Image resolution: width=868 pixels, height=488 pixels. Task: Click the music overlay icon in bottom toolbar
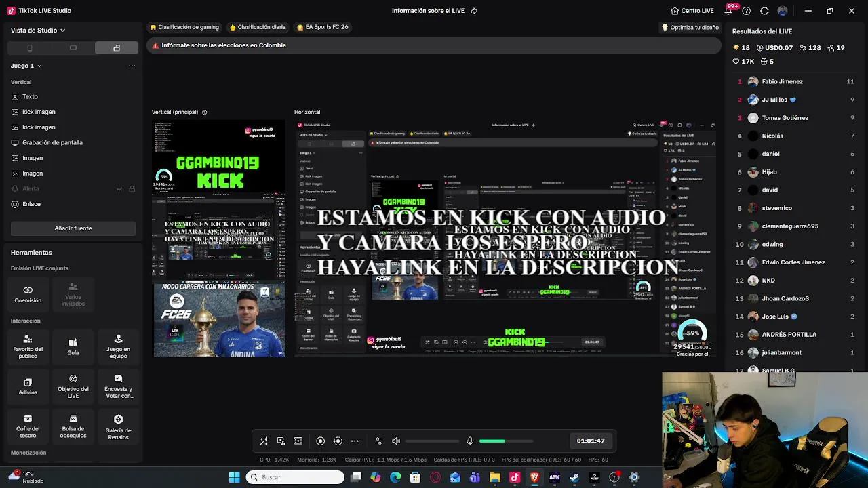[281, 441]
